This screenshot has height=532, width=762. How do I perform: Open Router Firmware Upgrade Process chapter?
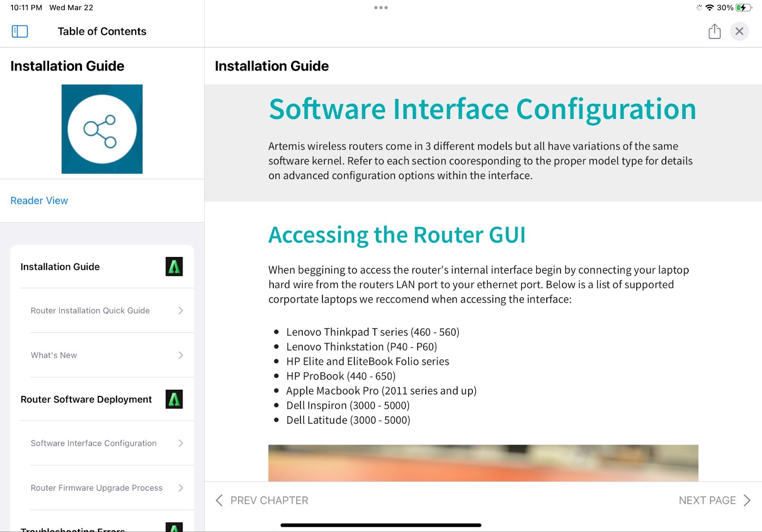(x=107, y=488)
